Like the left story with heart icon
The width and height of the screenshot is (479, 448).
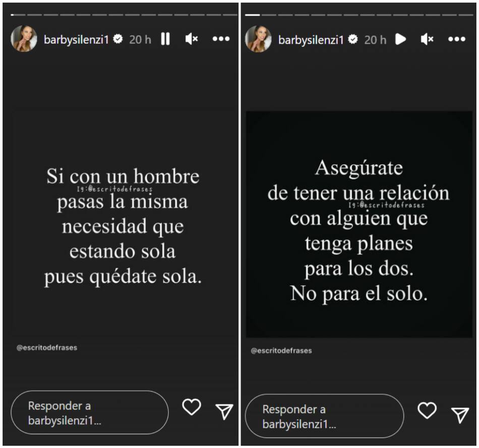click(x=192, y=407)
